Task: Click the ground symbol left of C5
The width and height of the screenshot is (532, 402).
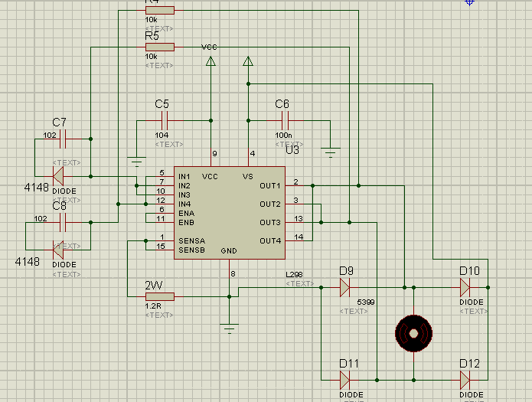Action: tap(137, 162)
